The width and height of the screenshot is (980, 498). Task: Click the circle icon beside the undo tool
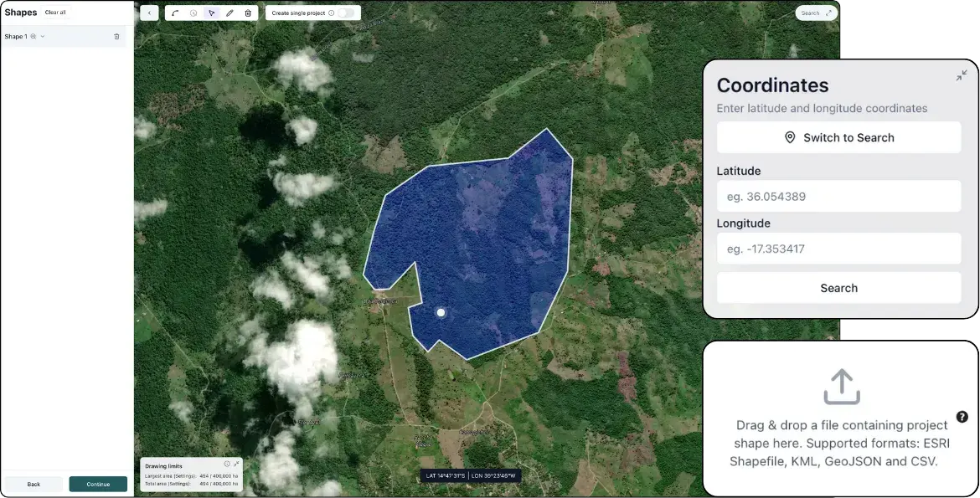click(x=193, y=13)
